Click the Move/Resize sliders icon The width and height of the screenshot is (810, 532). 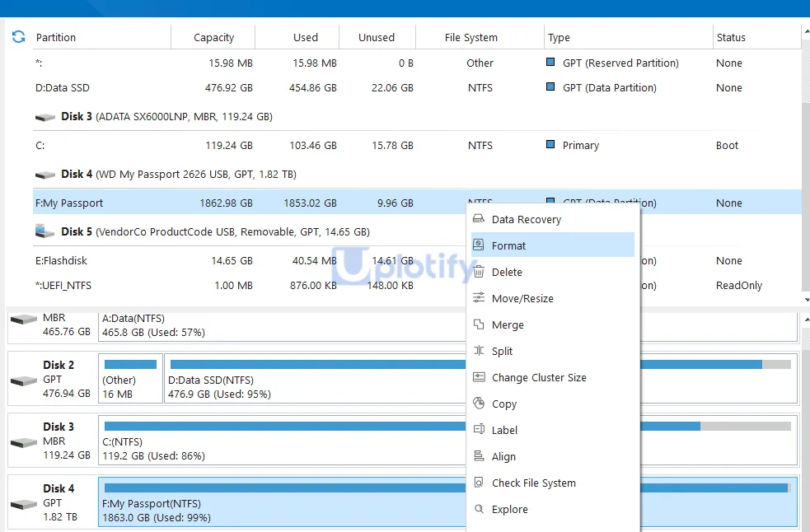479,298
